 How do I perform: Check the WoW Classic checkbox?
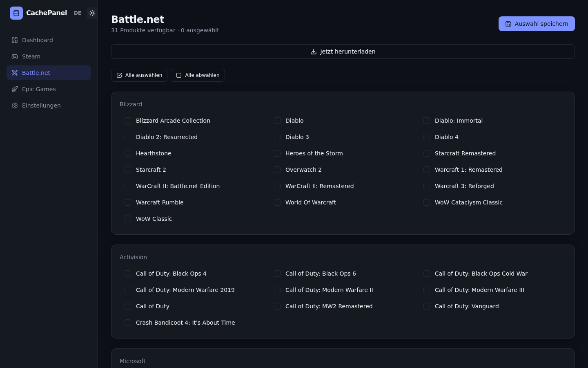(128, 219)
